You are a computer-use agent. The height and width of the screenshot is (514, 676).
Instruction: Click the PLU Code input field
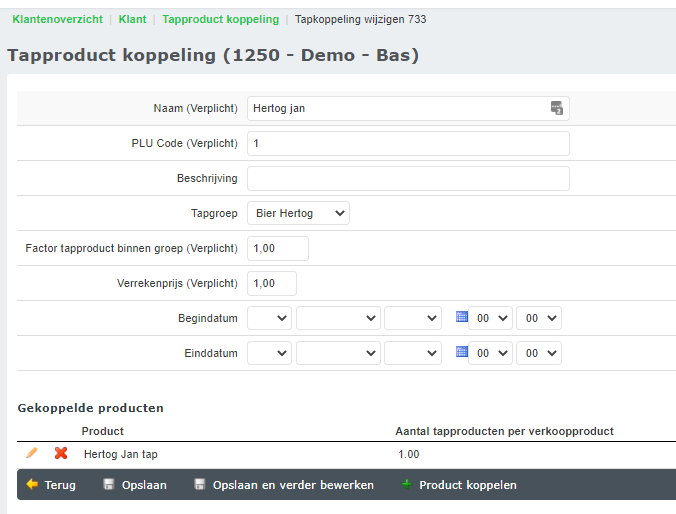408,143
